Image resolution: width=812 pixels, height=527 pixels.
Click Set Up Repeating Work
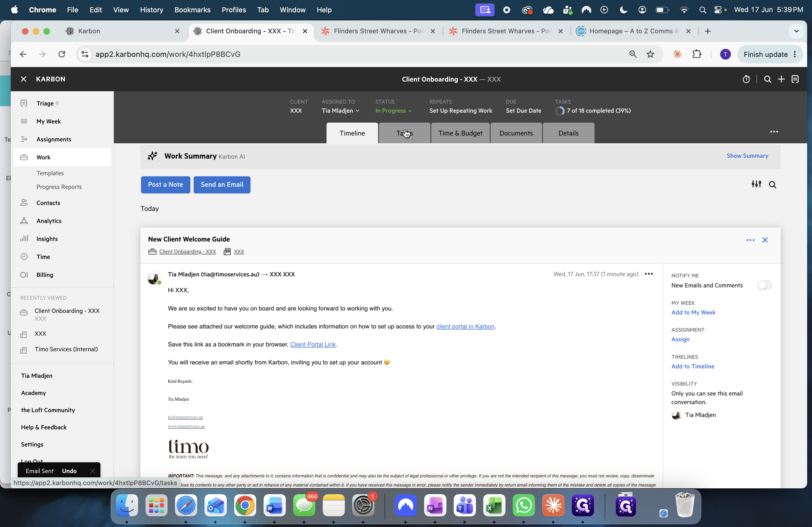(461, 111)
